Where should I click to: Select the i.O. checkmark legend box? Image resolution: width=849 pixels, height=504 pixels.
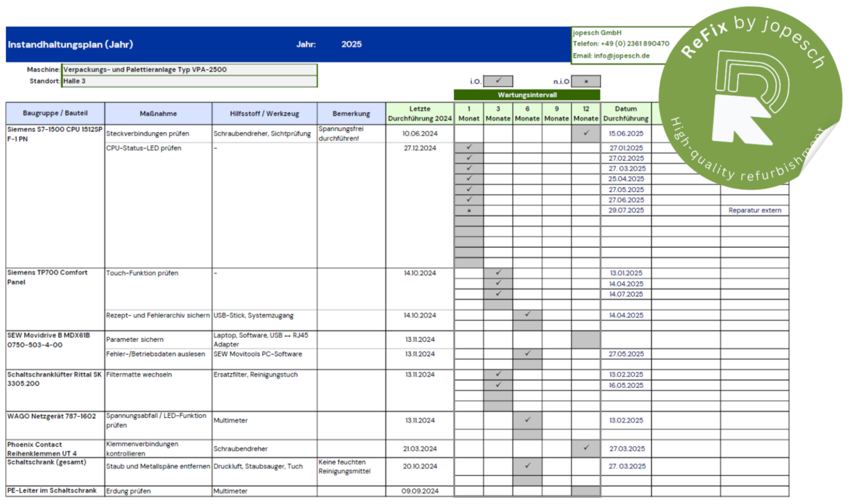point(498,81)
